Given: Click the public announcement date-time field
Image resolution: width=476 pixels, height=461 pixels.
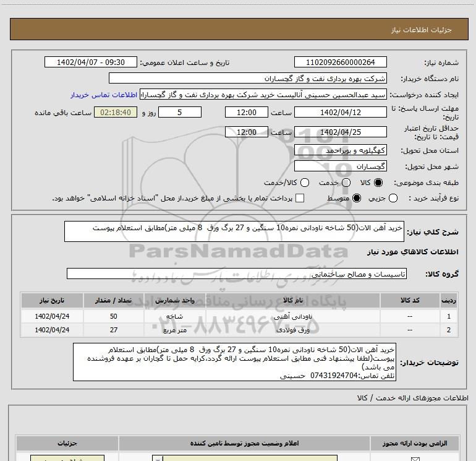Looking at the screenshot, I should 91,62.
